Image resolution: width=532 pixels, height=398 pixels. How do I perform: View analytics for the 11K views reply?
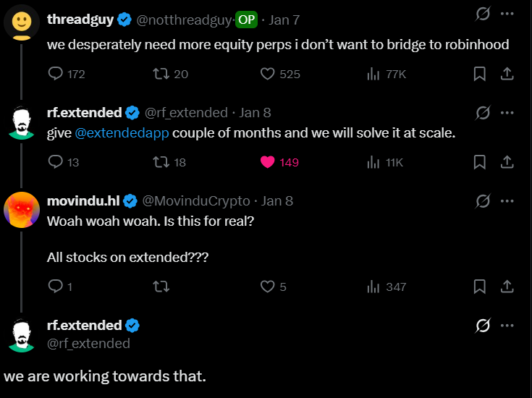pos(385,162)
